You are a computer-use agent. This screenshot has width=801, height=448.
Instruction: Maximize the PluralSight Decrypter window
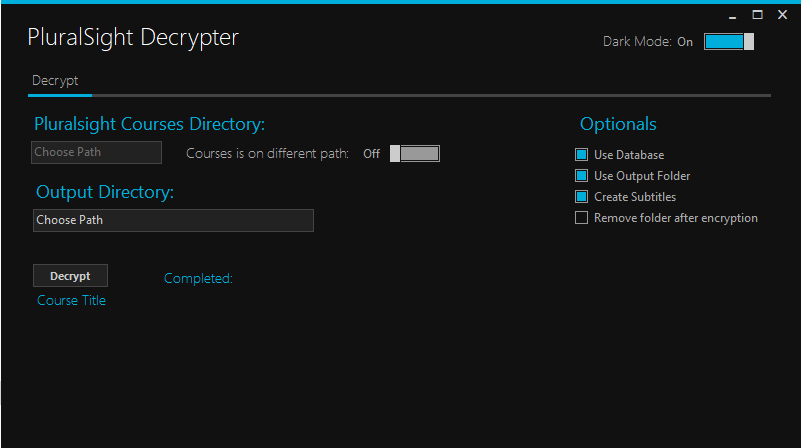click(x=758, y=15)
